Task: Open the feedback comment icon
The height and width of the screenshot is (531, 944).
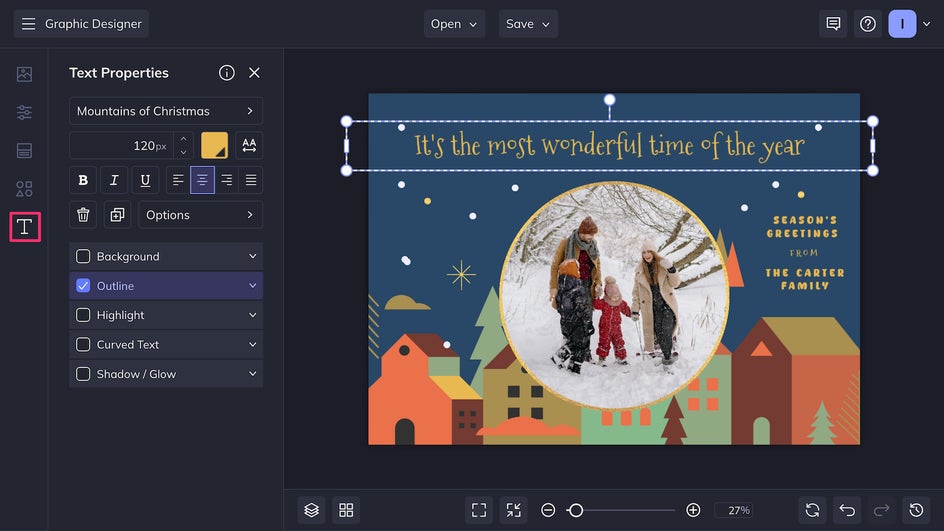Action: pos(833,24)
